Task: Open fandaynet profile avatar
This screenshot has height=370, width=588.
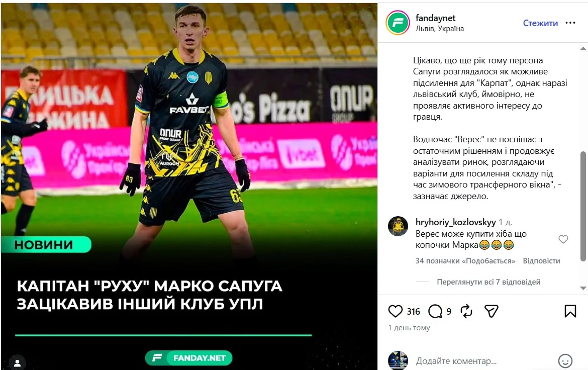Action: coord(398,23)
